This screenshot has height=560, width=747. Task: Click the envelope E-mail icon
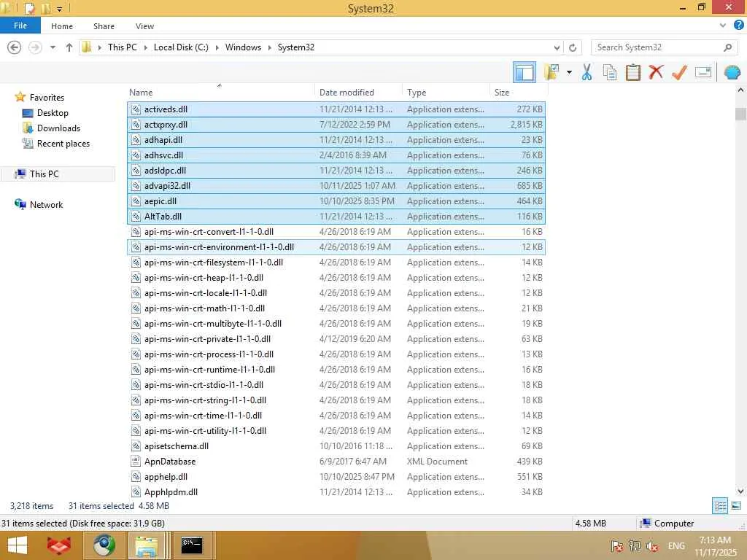(703, 72)
